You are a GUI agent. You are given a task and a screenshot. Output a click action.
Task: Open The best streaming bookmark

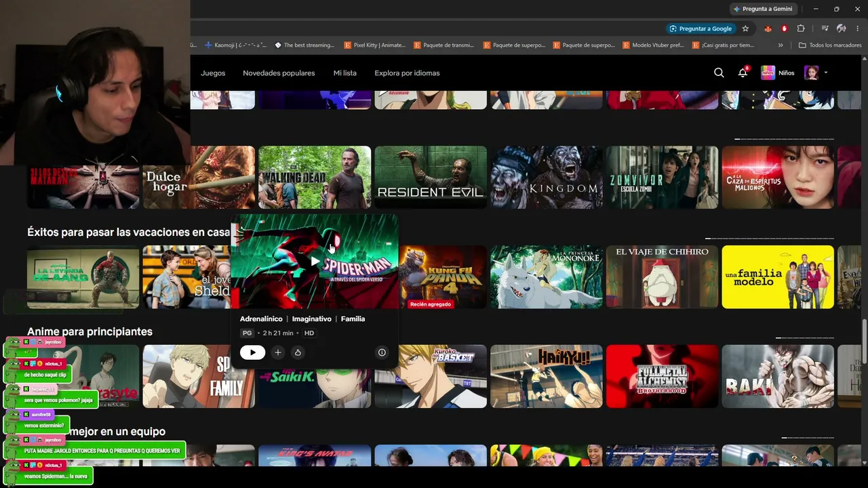coord(304,45)
